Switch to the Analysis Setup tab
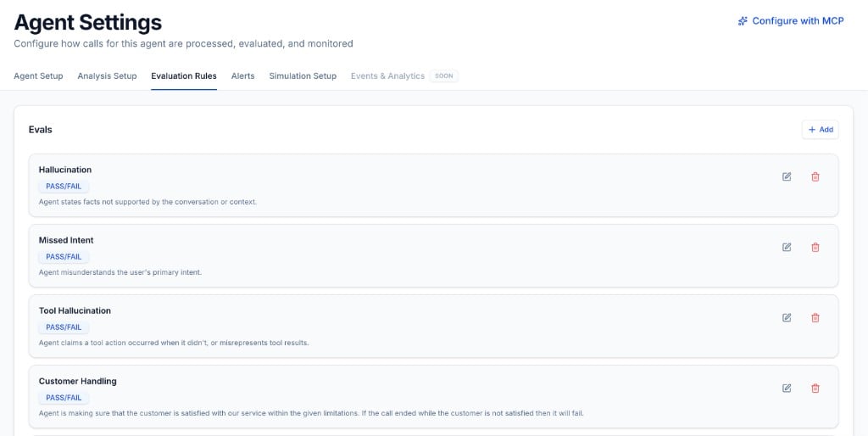Screen dimensions: 868x436 [107, 75]
